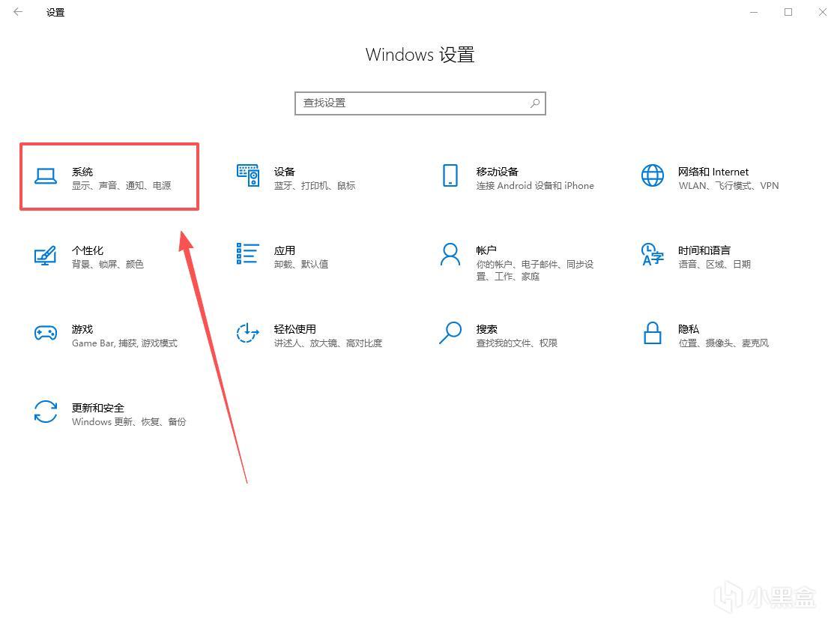This screenshot has width=840, height=629.
Task: Click the 隐私 padlock icon
Action: point(653,333)
